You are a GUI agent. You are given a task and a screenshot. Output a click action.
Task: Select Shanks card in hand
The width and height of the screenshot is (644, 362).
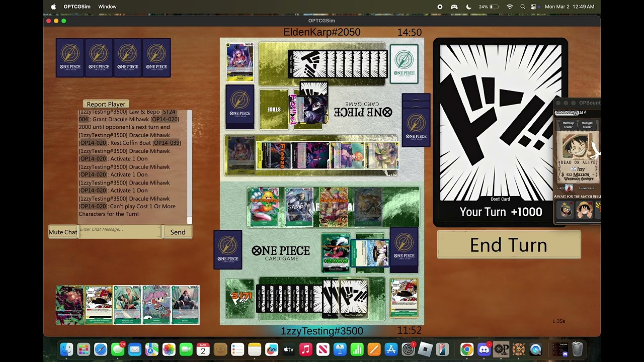(x=185, y=305)
